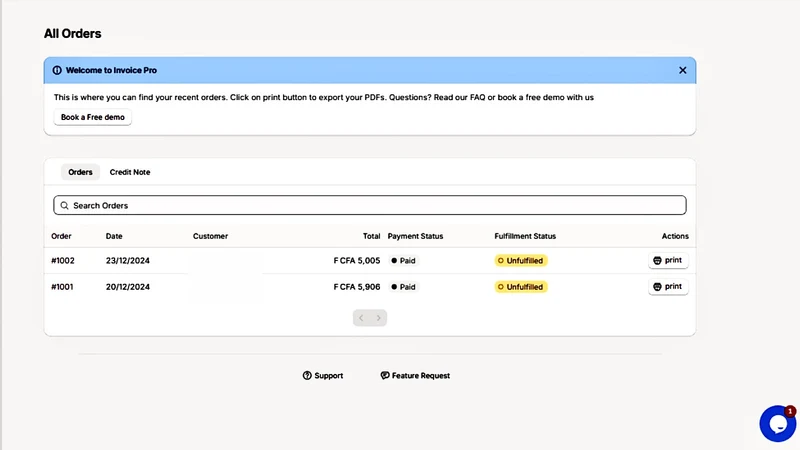The image size is (800, 450).
Task: Click the Date column header
Action: pos(114,236)
